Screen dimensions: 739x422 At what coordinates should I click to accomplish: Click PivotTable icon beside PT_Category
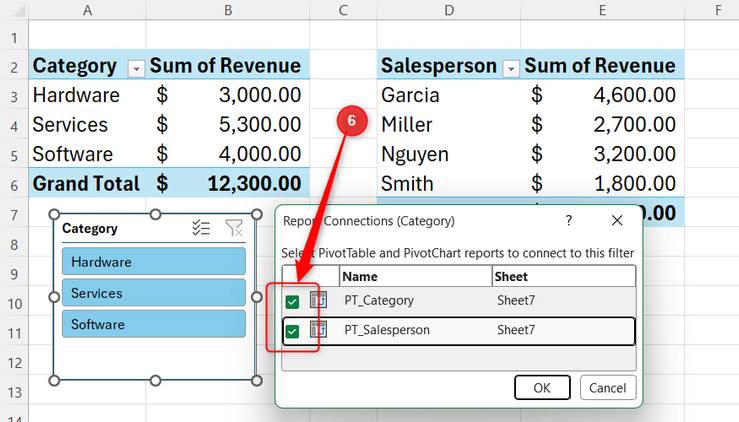(318, 300)
